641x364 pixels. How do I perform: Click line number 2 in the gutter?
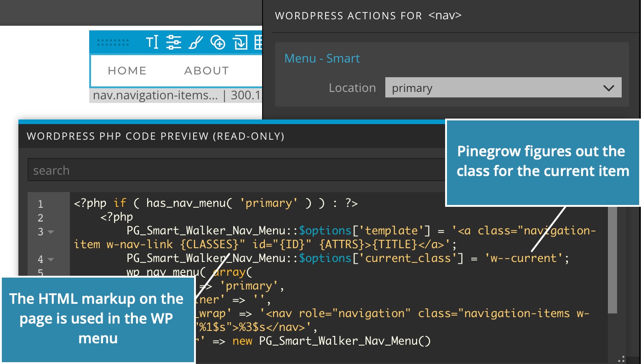[40, 218]
